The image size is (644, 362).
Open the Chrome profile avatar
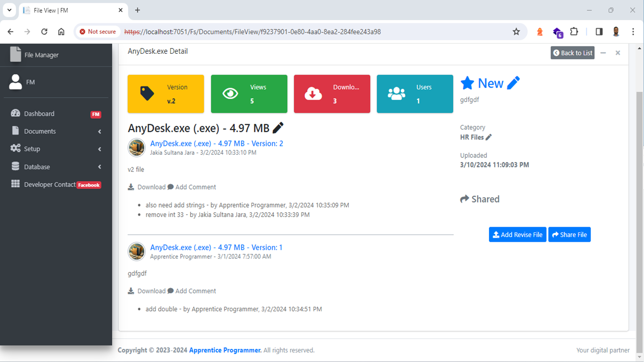[x=616, y=32]
